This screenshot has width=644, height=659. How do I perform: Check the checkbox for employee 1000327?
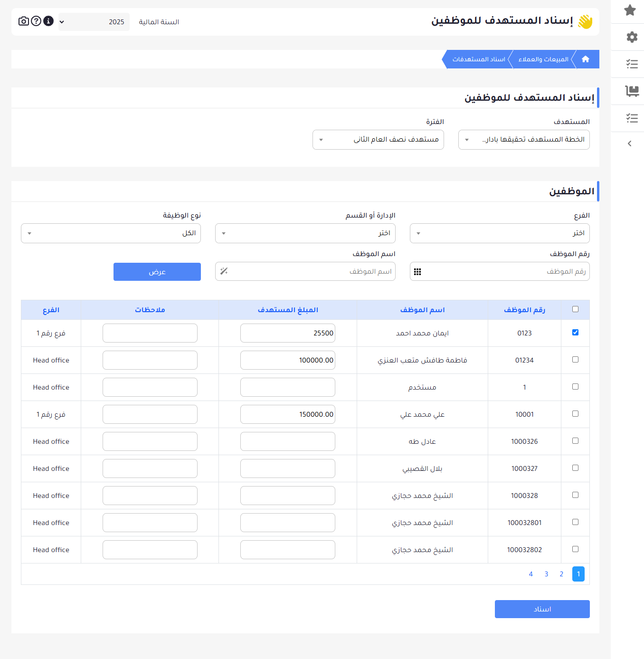[x=575, y=468]
